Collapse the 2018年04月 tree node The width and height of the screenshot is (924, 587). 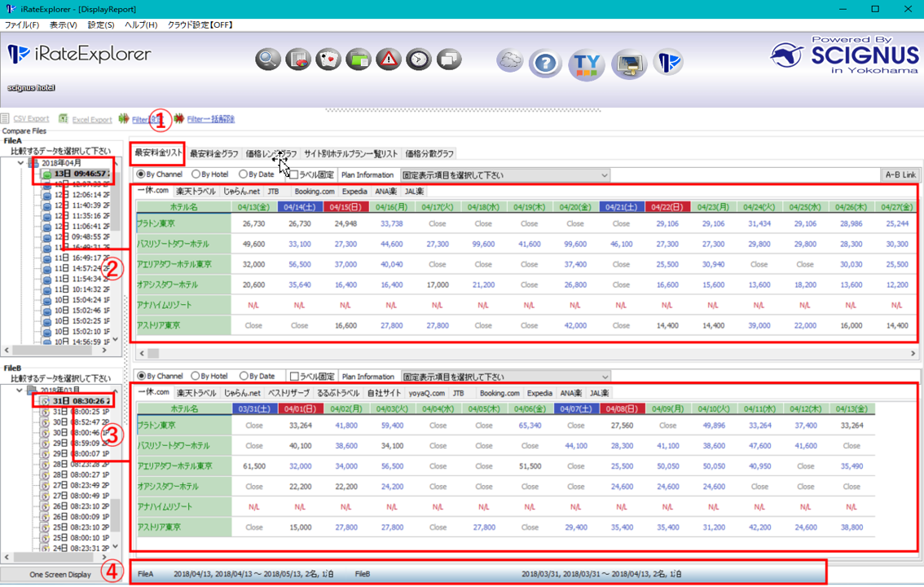tap(22, 163)
